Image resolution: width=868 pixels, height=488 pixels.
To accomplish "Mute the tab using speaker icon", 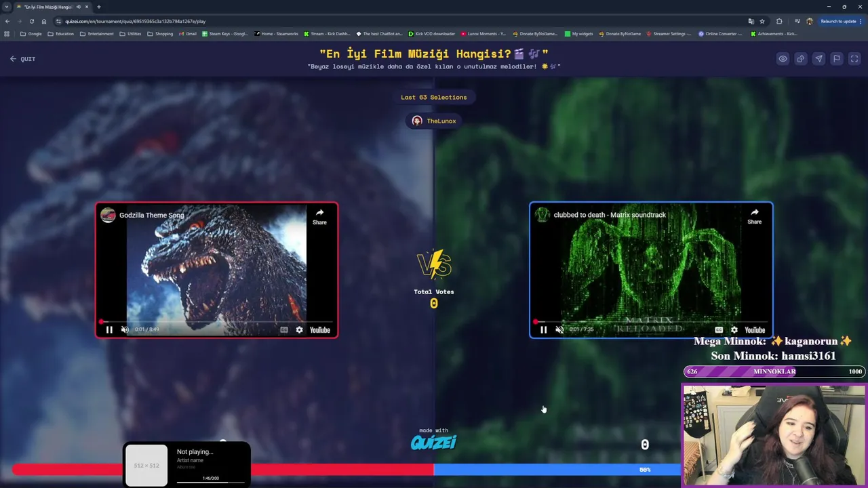I will pos(79,7).
